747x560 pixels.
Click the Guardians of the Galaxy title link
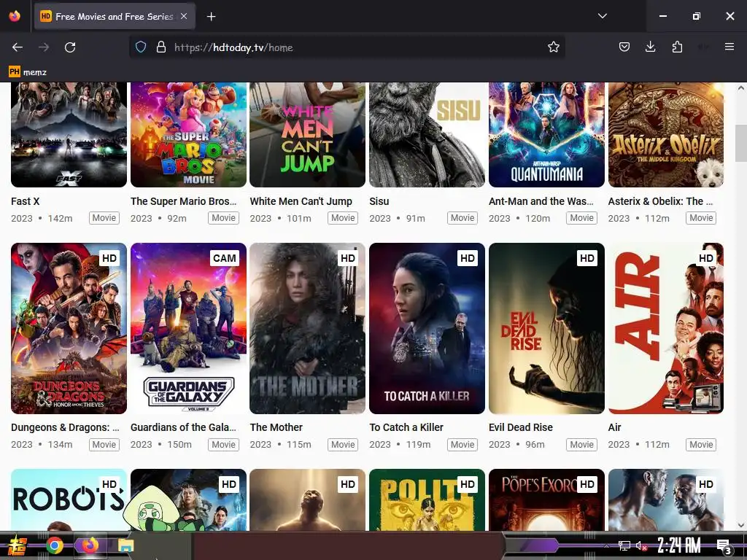pyautogui.click(x=183, y=427)
